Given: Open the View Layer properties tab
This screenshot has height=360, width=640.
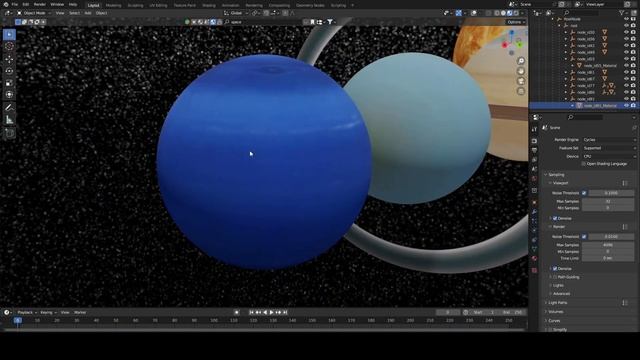Looking at the screenshot, I should click(534, 160).
